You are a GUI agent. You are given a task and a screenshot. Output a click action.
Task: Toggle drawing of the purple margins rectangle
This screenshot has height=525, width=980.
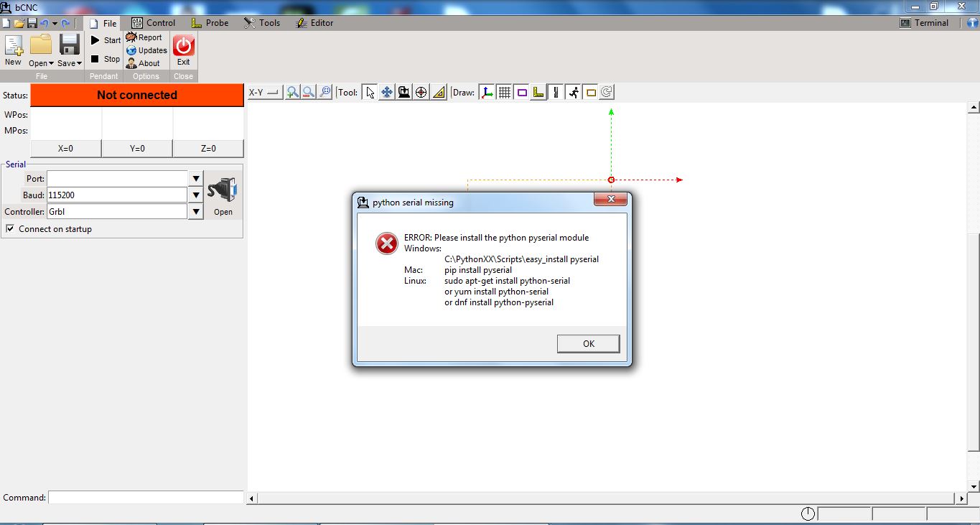tap(521, 93)
